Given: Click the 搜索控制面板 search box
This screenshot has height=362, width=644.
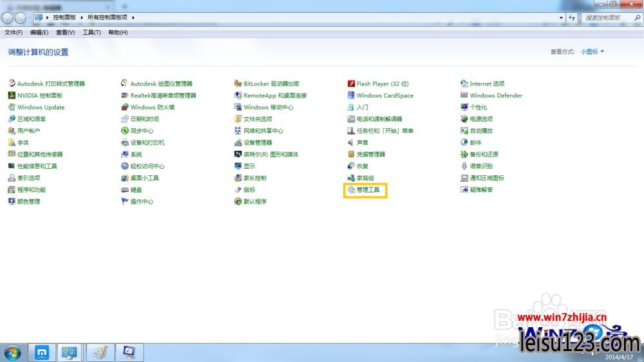Looking at the screenshot, I should pos(612,17).
